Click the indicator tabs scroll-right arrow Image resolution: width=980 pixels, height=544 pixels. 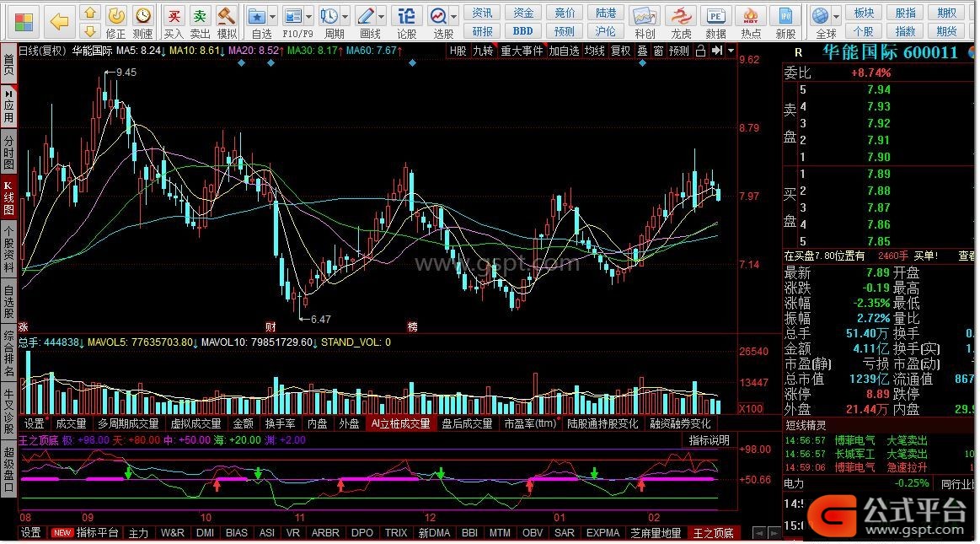(774, 533)
